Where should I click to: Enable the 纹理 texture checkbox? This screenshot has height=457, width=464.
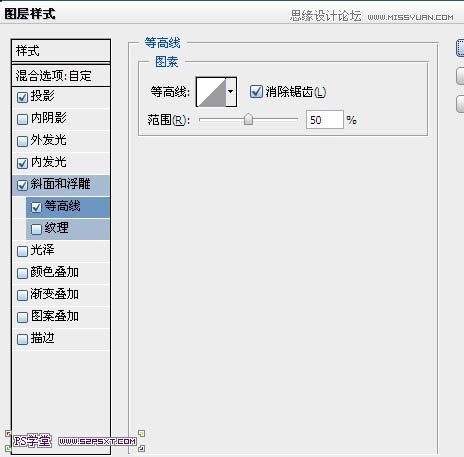(36, 229)
